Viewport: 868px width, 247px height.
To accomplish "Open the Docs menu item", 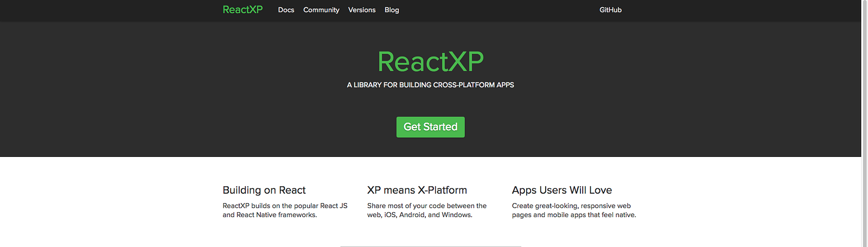I will (286, 10).
